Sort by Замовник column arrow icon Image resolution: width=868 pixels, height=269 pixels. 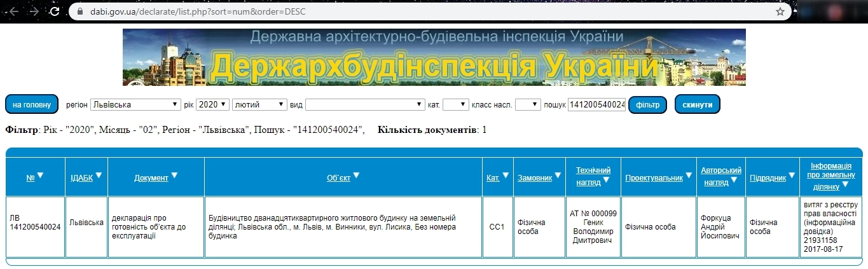coord(558,176)
